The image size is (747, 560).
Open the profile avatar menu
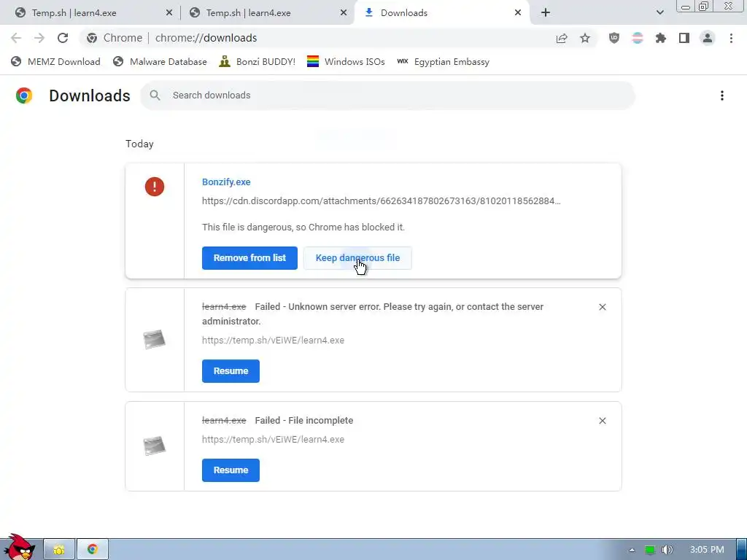(708, 38)
